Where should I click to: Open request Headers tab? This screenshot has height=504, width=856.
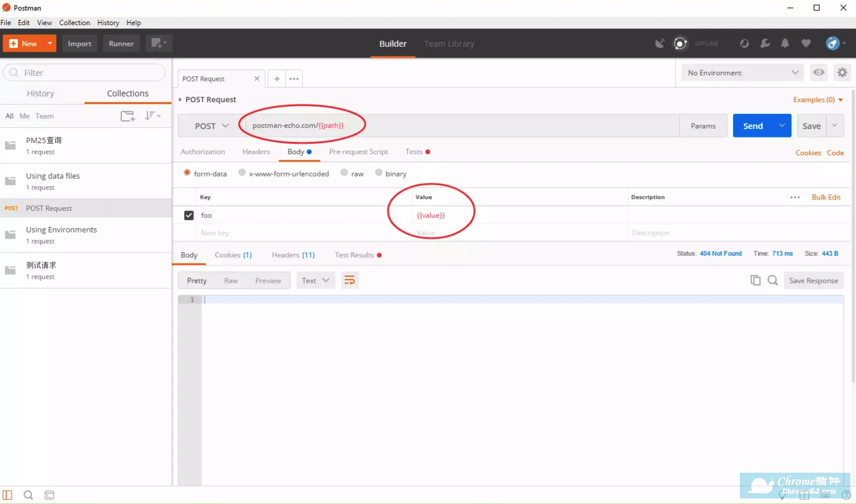click(x=256, y=151)
